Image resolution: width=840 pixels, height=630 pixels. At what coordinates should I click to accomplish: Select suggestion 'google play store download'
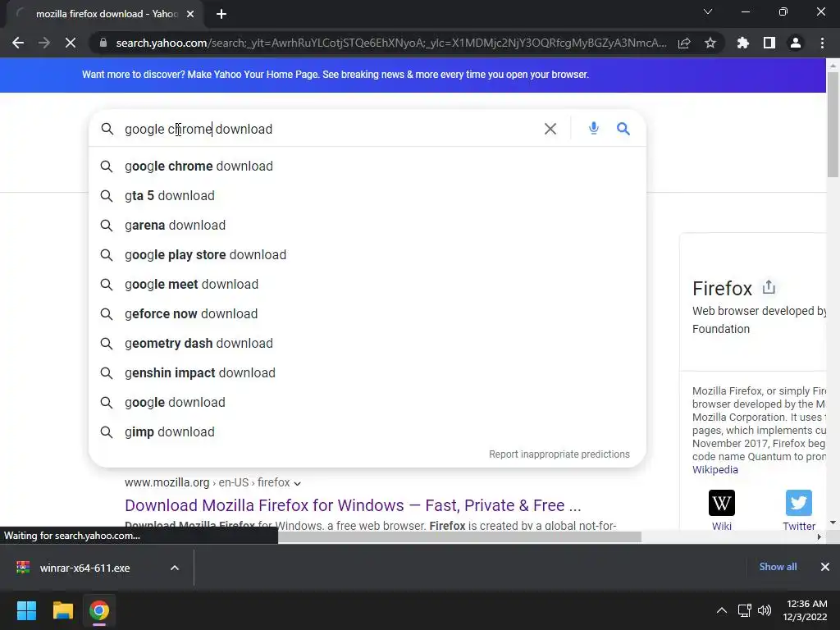pos(367,254)
